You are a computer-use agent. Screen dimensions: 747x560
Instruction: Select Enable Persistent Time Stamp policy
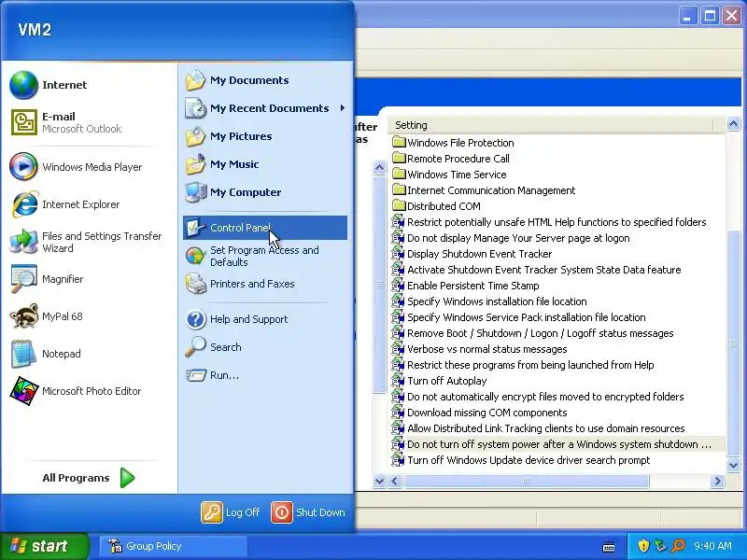pyautogui.click(x=465, y=286)
